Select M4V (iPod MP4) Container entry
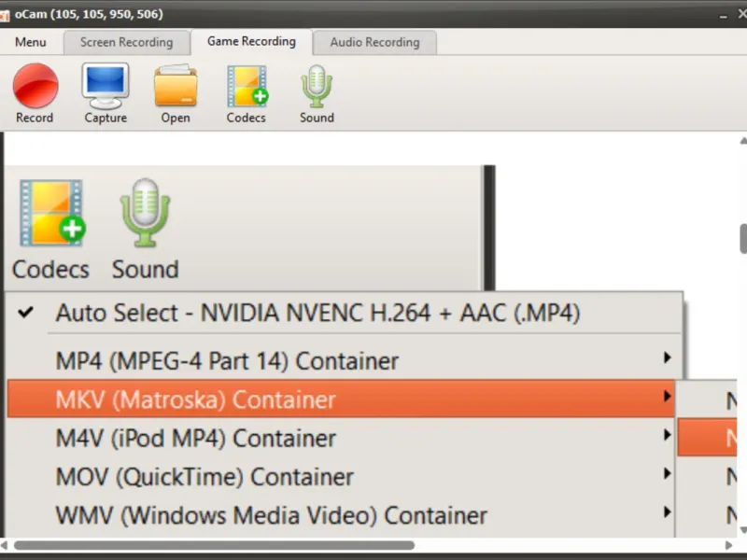Viewport: 747px width, 560px height. pos(341,438)
